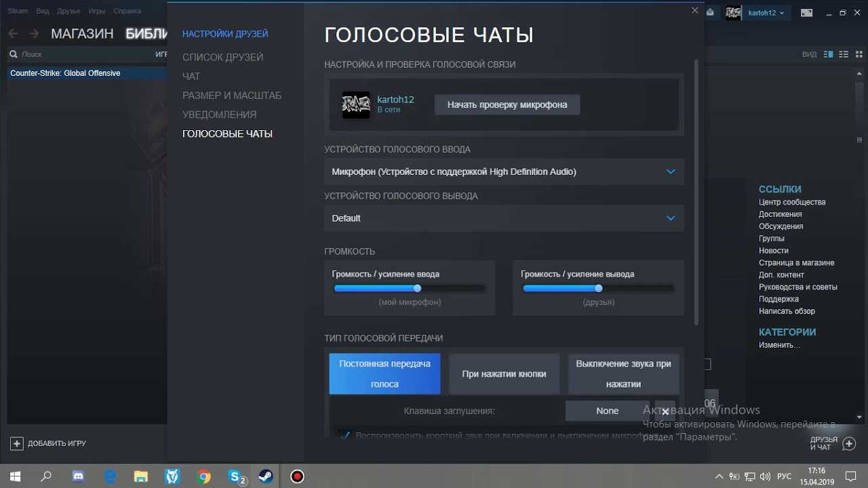Open the Друзья menu
The width and height of the screenshot is (868, 488).
tap(68, 12)
